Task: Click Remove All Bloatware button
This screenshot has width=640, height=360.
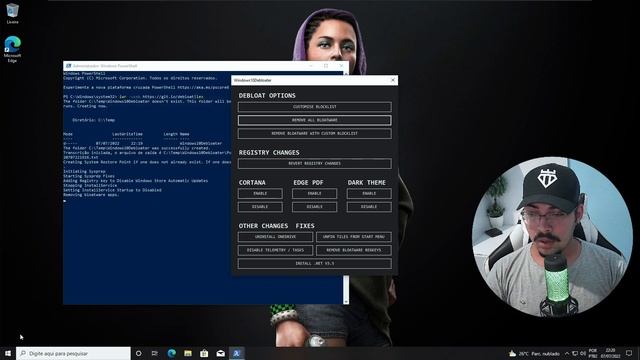Action: pos(314,120)
